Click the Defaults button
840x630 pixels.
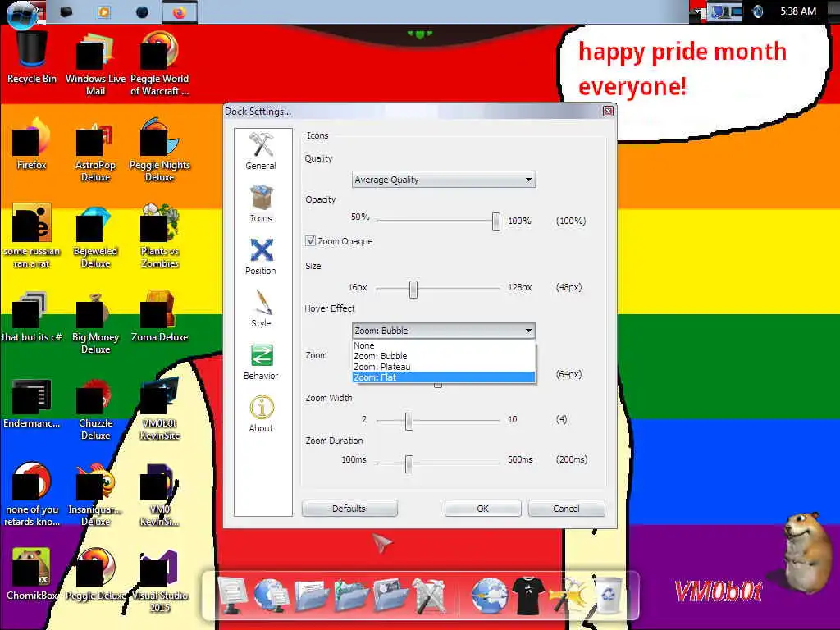click(x=349, y=509)
